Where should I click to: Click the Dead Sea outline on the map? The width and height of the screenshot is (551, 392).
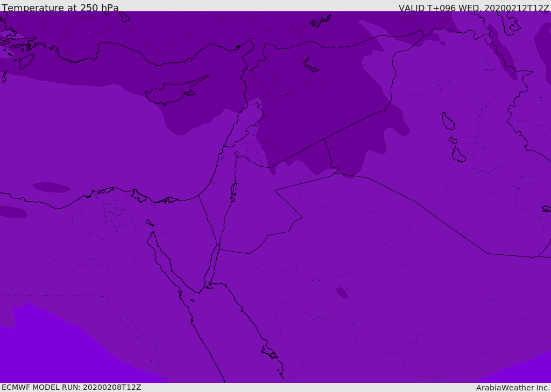tap(234, 190)
